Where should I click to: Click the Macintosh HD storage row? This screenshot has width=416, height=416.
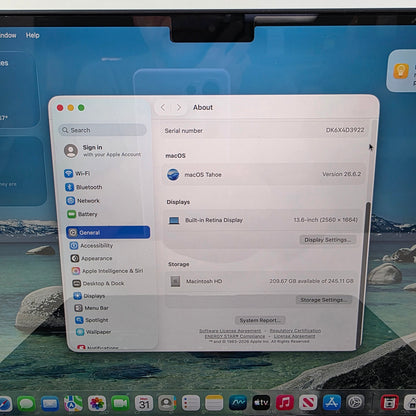click(262, 281)
